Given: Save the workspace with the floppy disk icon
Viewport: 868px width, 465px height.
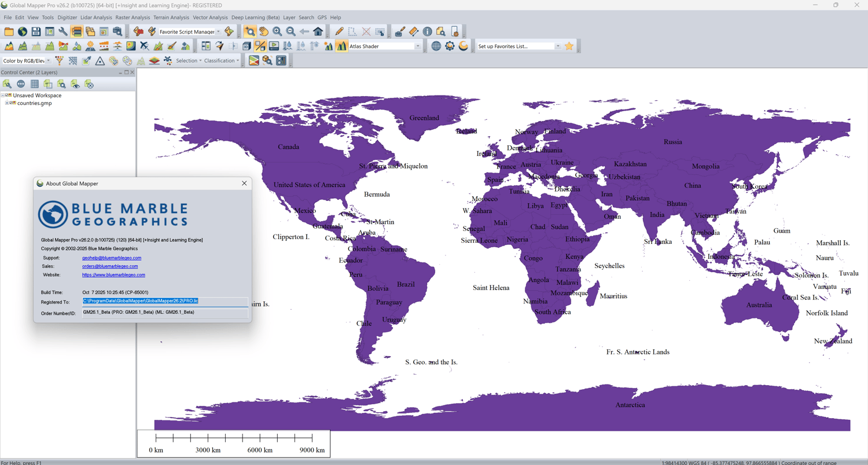Looking at the screenshot, I should [x=36, y=32].
